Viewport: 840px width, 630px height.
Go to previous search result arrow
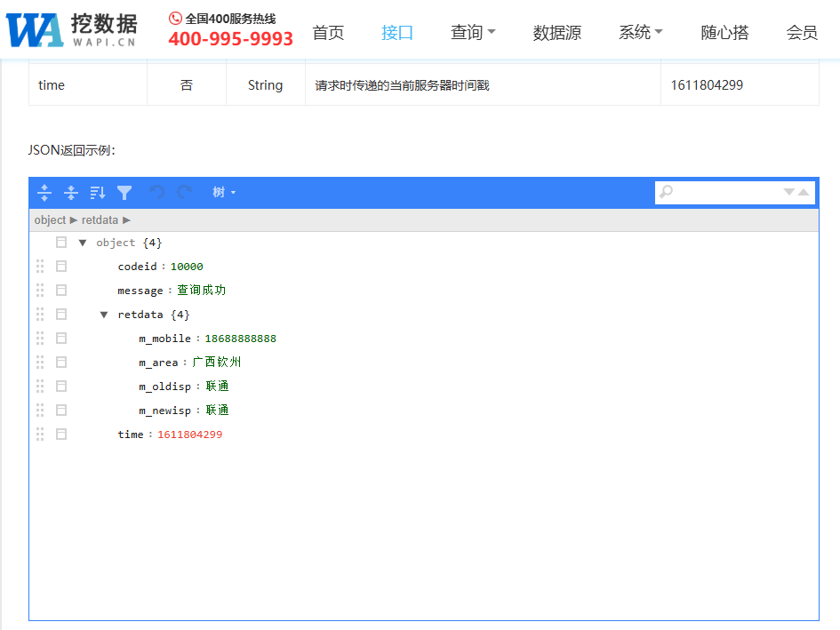804,192
